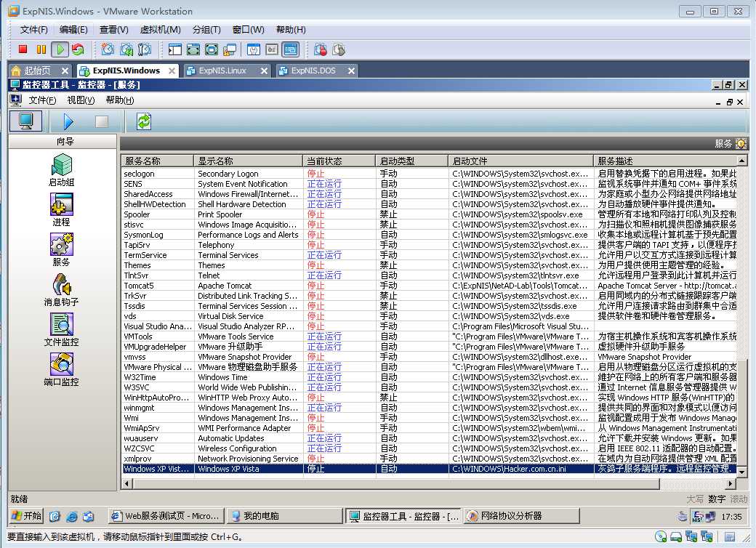Click the last icon in VMware toolbar
Image resolution: width=756 pixels, height=548 pixels.
pyautogui.click(x=339, y=49)
